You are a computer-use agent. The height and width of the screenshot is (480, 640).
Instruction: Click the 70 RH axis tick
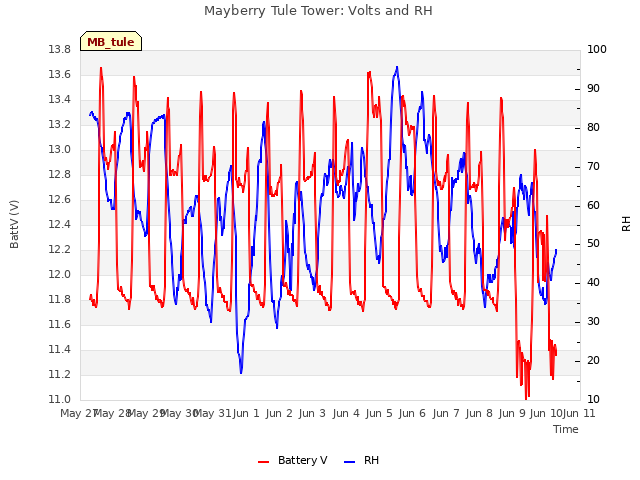click(593, 167)
